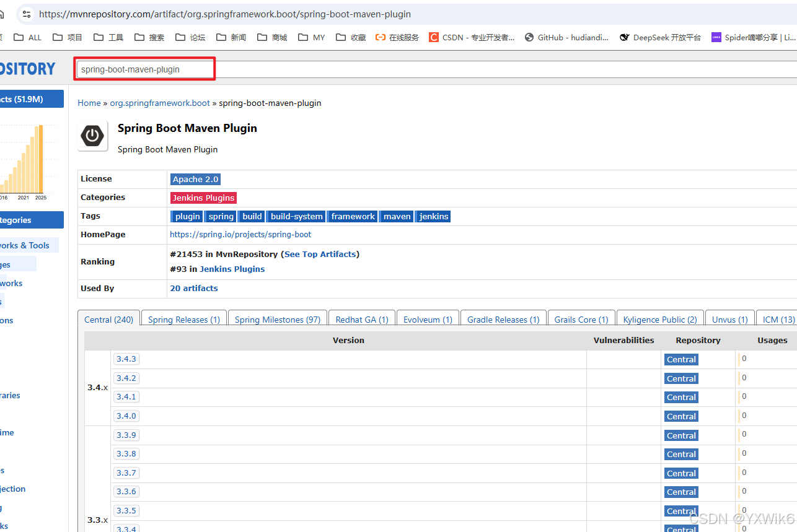The width and height of the screenshot is (797, 532).
Task: Open the 3.3.x version group link
Action: (x=97, y=520)
